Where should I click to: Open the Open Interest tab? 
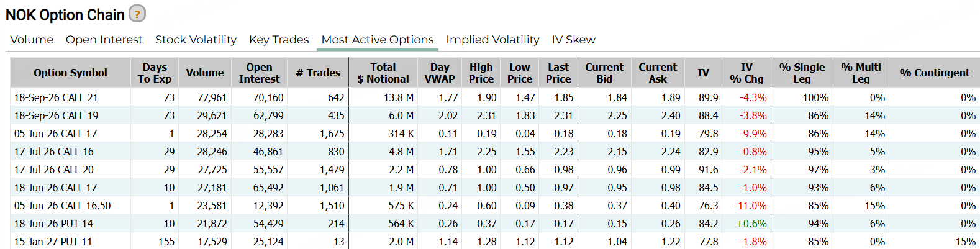tap(104, 40)
